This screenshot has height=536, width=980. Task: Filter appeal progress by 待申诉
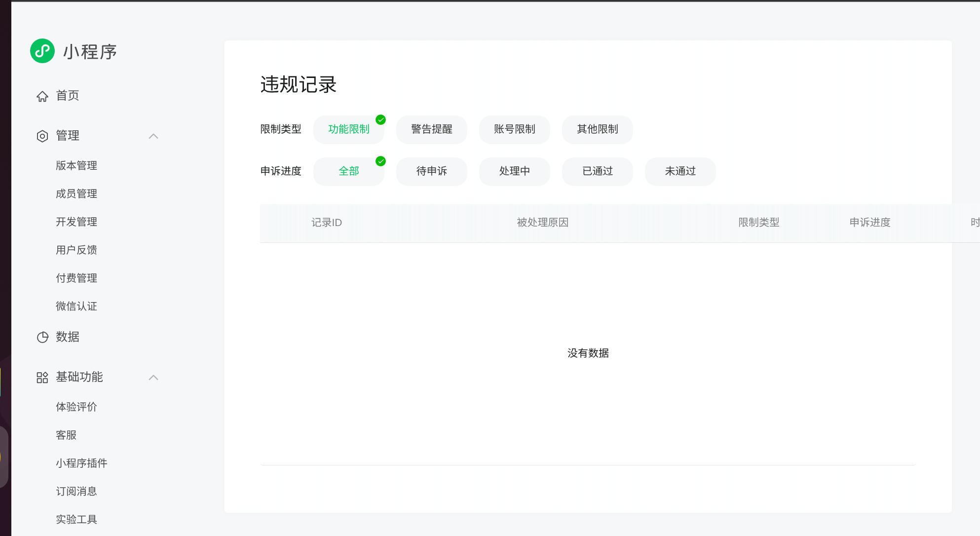431,171
